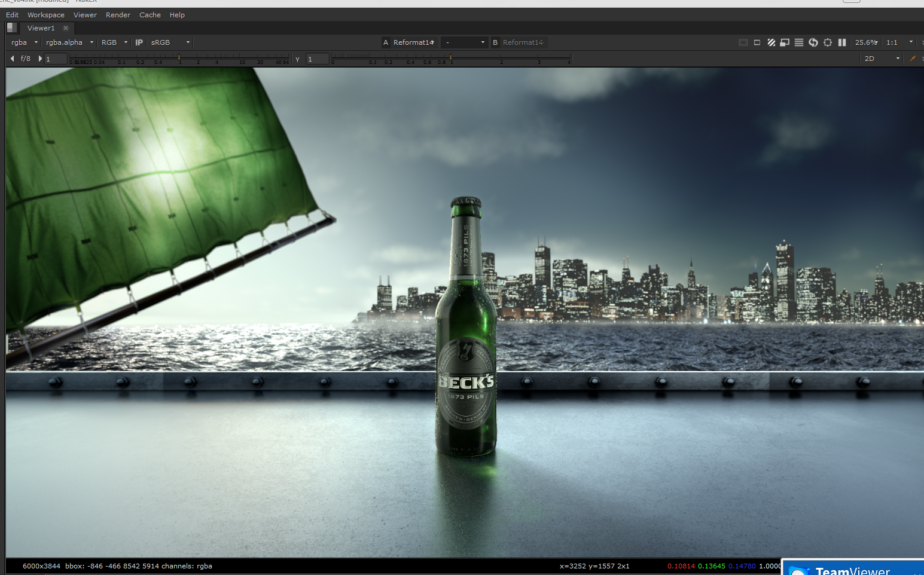Open the B input Reformat14 dropdown
Screen dimensions: 924x575
523,42
